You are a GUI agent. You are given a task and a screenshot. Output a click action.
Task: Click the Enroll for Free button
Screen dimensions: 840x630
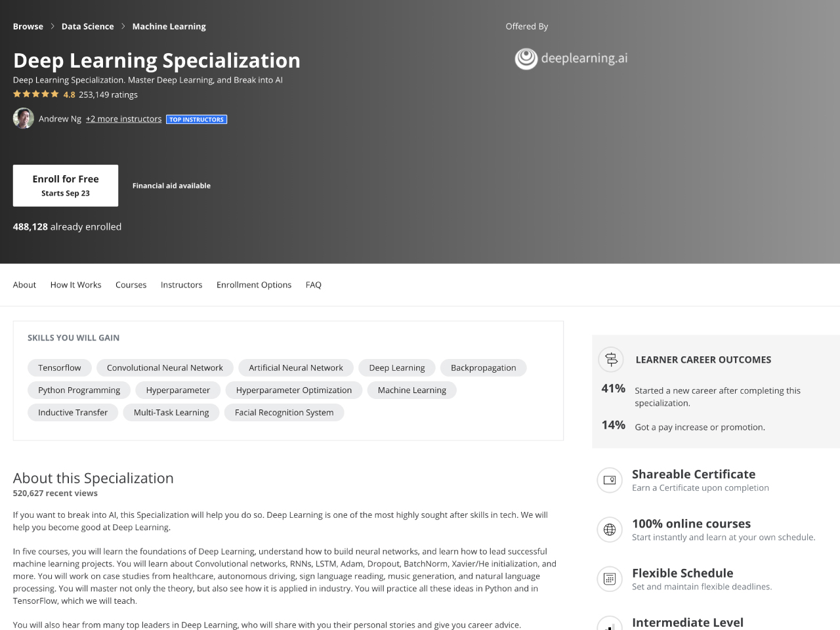pyautogui.click(x=66, y=186)
